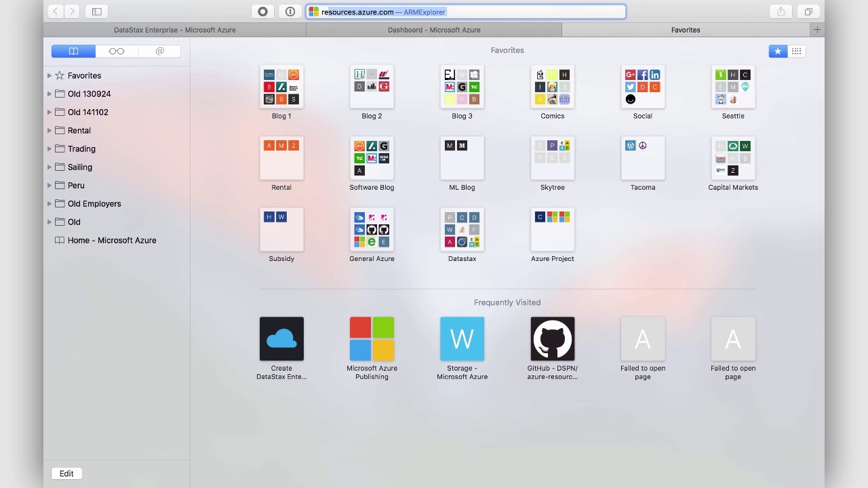
Task: Expand the Old 130924 folder
Action: 50,94
